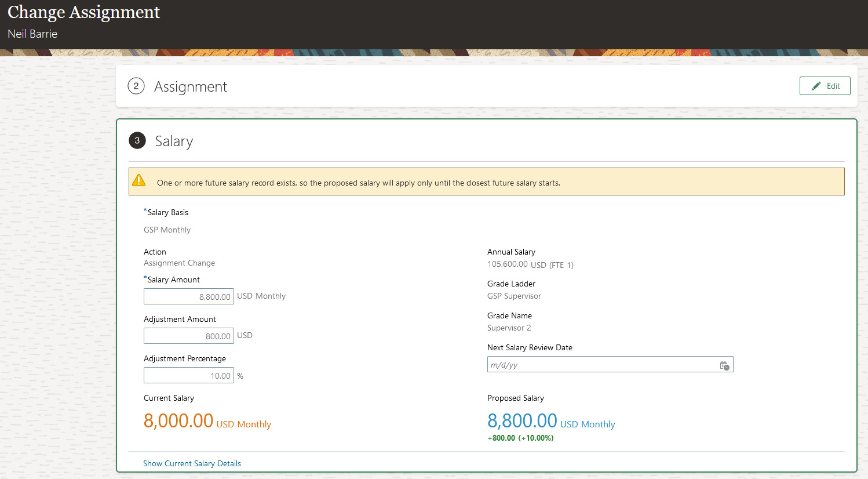Click the warning icon in salary notice
The height and width of the screenshot is (479, 868).
(x=139, y=181)
